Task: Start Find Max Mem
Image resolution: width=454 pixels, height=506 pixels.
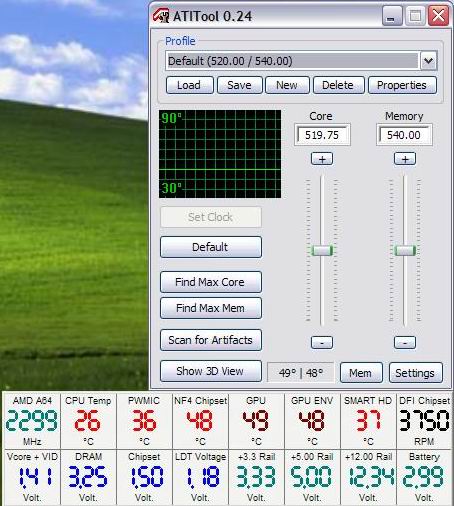Action: point(211,308)
